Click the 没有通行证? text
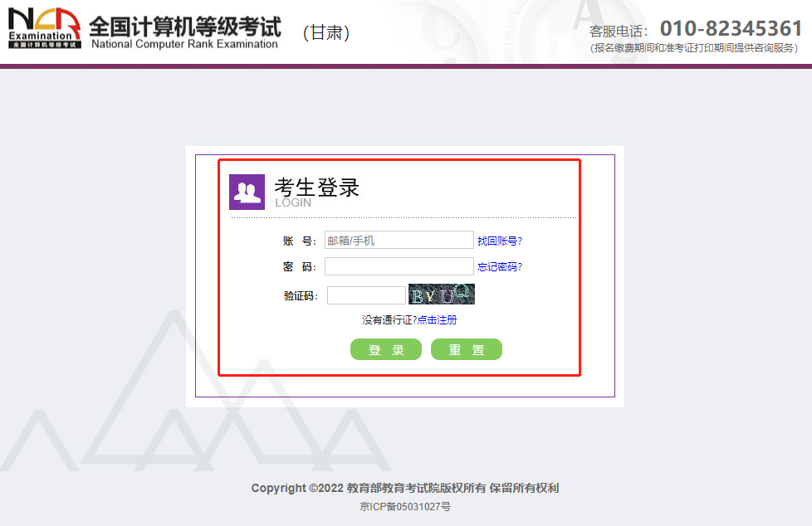812x526 pixels. click(x=389, y=320)
